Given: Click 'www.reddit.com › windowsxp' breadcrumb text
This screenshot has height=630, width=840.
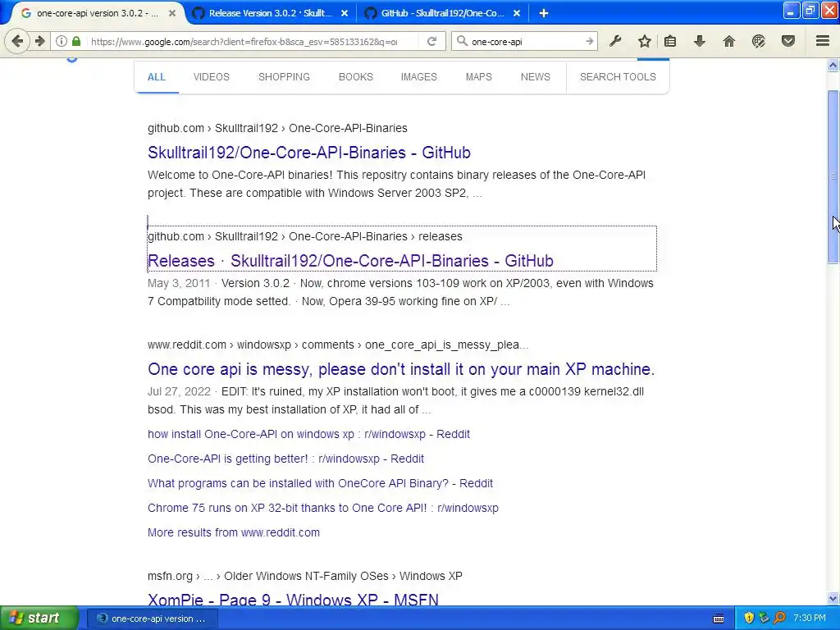Looking at the screenshot, I should (219, 345).
